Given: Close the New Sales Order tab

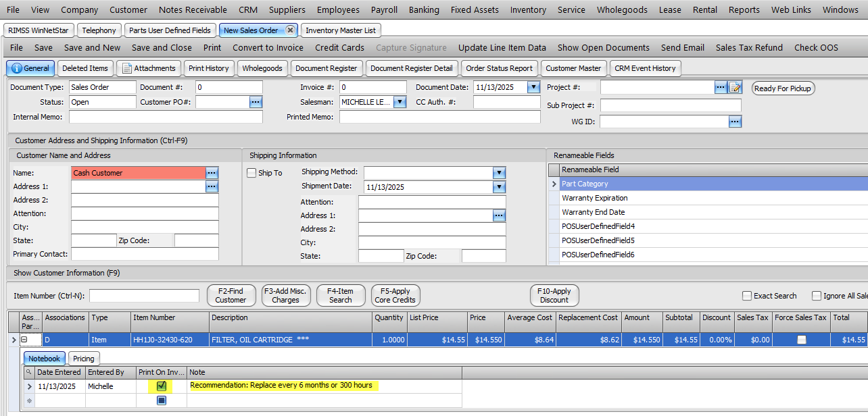Looking at the screenshot, I should (x=290, y=30).
